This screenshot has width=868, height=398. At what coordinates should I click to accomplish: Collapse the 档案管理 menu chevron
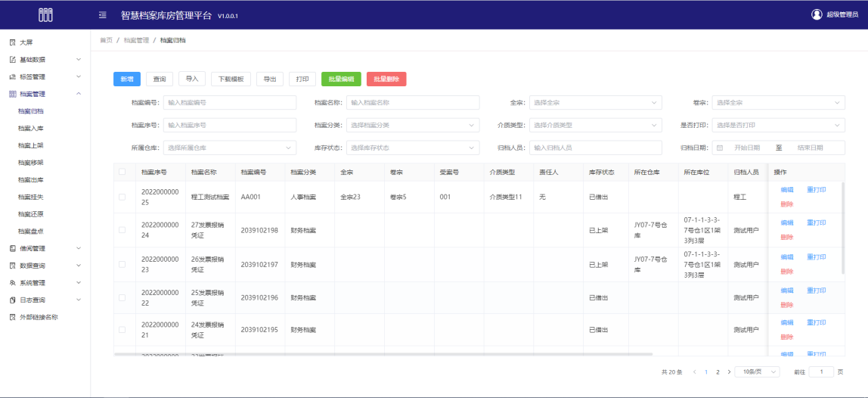(79, 94)
